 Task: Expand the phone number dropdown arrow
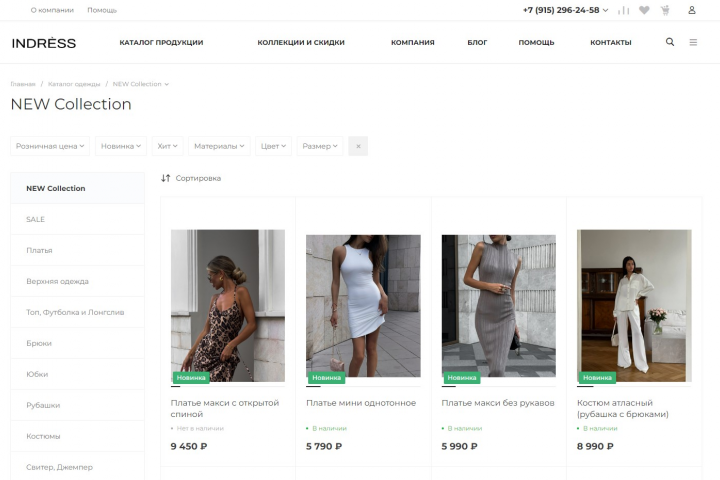click(x=605, y=10)
